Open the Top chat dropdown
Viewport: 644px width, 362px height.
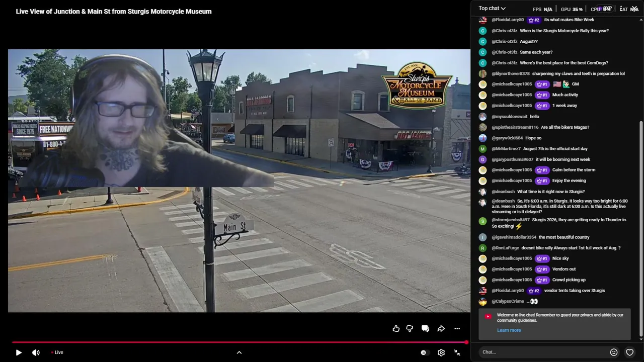[x=492, y=8]
